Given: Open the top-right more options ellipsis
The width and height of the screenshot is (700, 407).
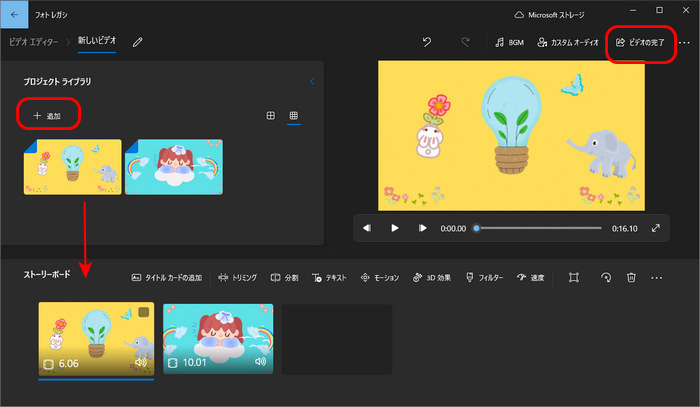Looking at the screenshot, I should [x=684, y=43].
